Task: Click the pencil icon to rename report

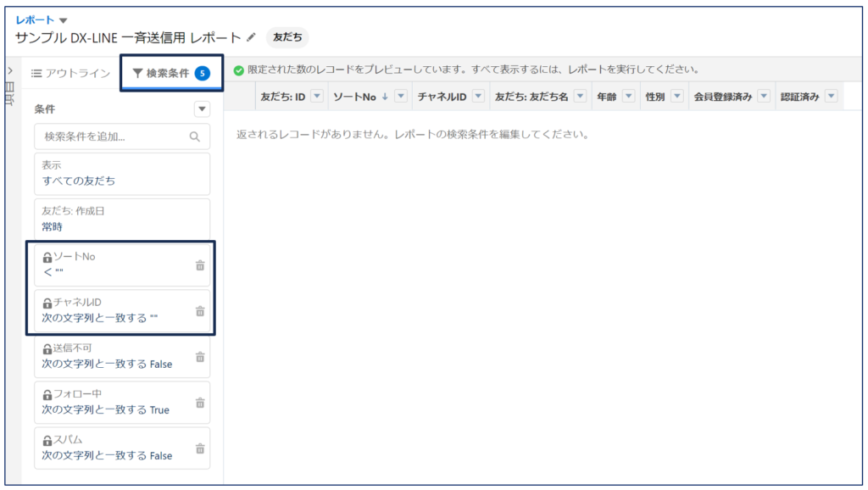Action: click(251, 37)
